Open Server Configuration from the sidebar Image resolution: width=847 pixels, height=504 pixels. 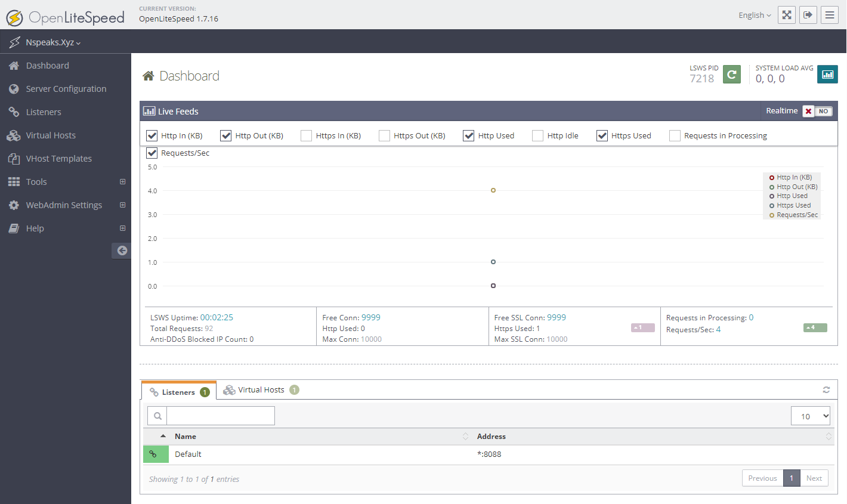pyautogui.click(x=66, y=89)
